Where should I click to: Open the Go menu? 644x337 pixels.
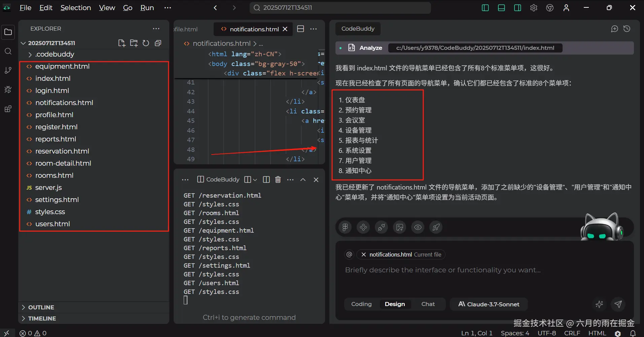click(x=128, y=8)
